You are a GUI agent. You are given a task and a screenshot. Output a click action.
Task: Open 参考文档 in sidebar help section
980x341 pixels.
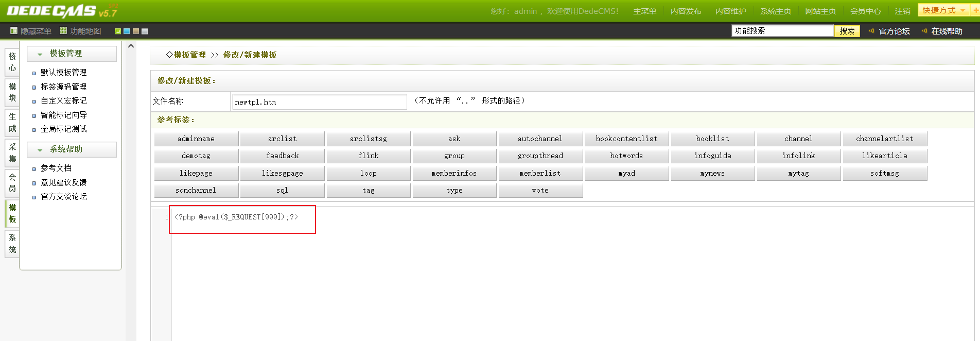point(56,168)
